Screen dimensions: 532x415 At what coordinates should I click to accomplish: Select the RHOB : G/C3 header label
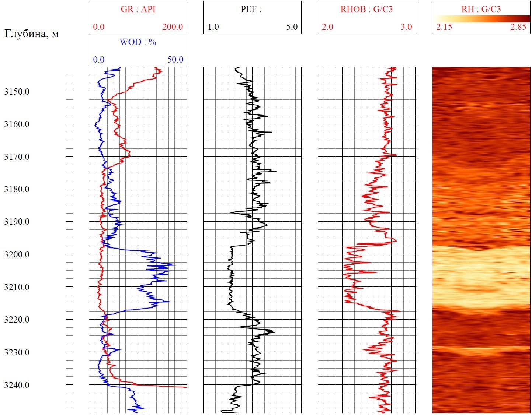tap(366, 9)
